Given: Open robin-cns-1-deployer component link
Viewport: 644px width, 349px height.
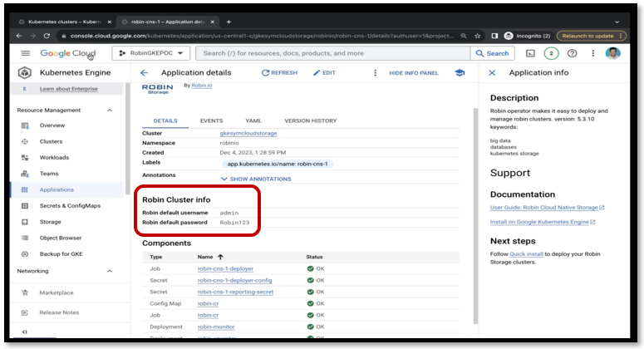Looking at the screenshot, I should (x=225, y=268).
